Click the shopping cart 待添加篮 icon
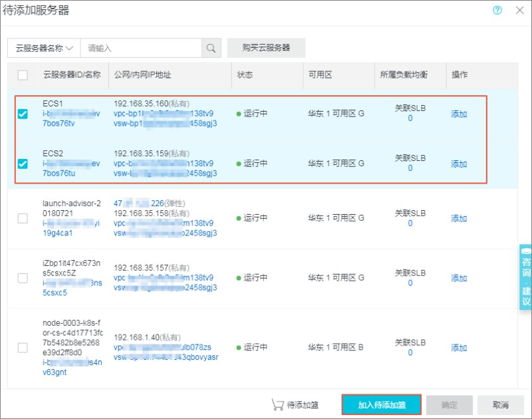The height and width of the screenshot is (419, 532). point(277,405)
